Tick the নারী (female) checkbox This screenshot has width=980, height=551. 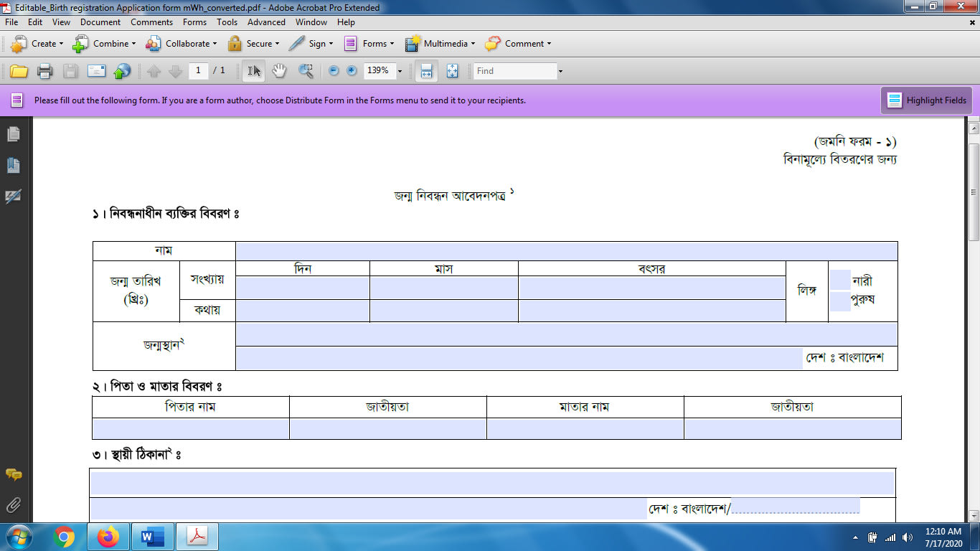(x=840, y=280)
